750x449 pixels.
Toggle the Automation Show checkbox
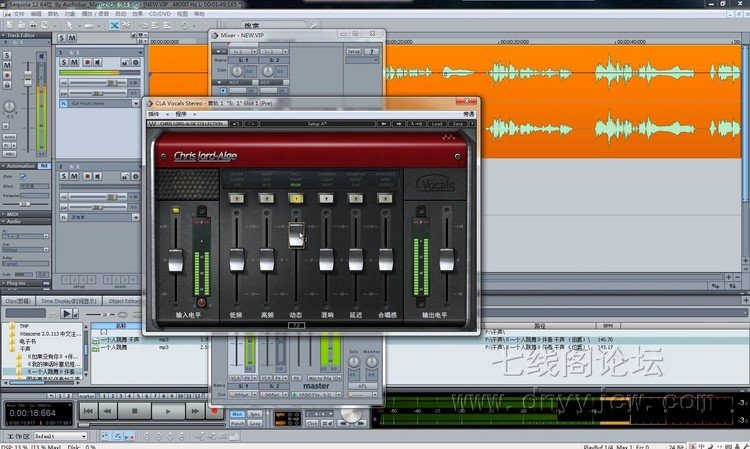(22, 176)
